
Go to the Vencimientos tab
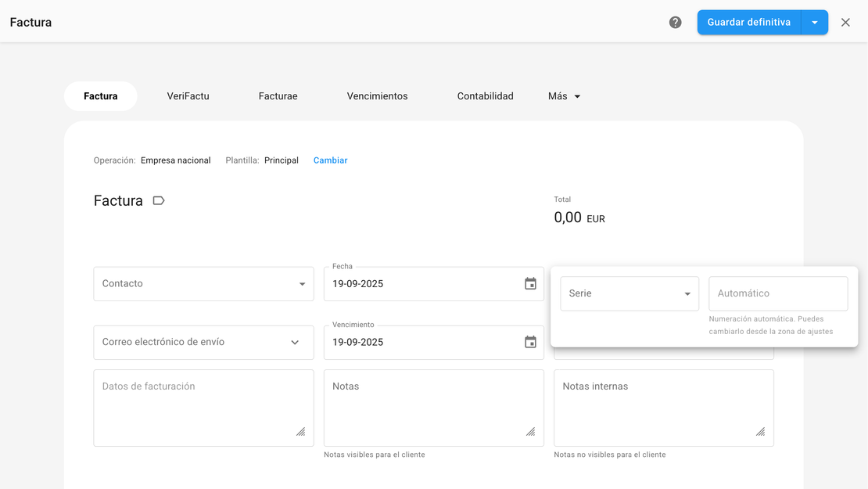pos(377,96)
